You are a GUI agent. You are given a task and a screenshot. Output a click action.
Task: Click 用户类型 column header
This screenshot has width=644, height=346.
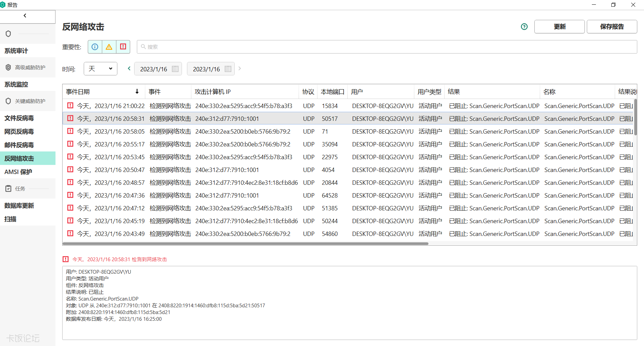tap(429, 92)
